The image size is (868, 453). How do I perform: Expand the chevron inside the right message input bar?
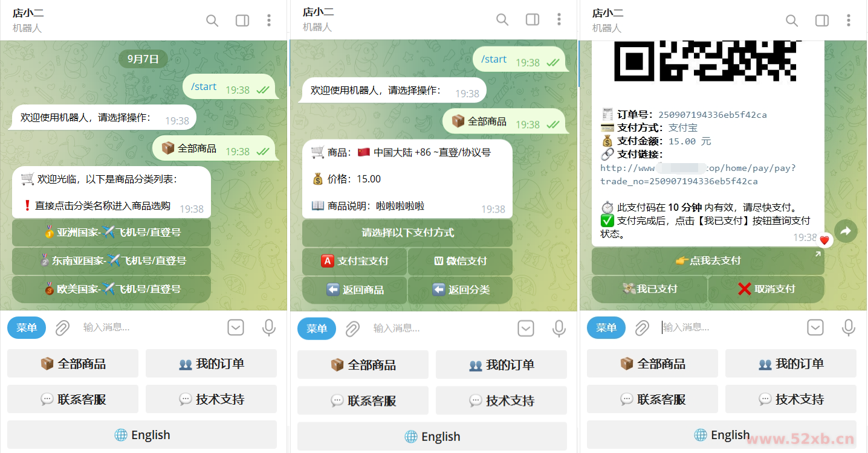815,327
